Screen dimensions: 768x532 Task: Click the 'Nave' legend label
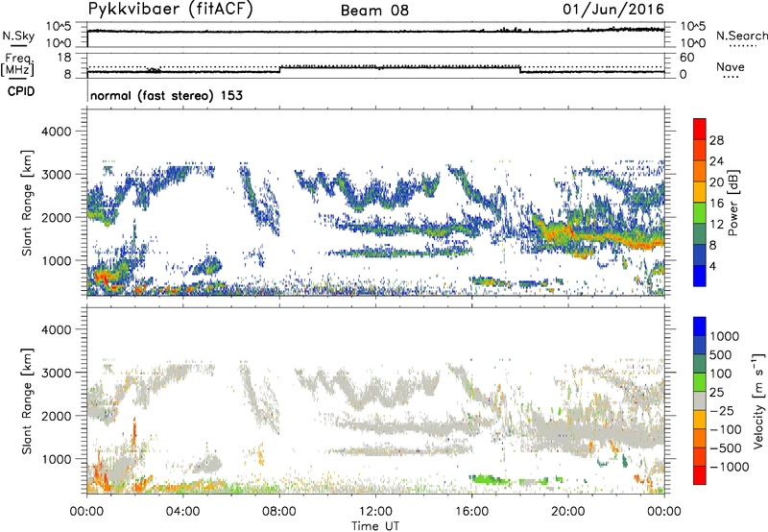point(731,67)
